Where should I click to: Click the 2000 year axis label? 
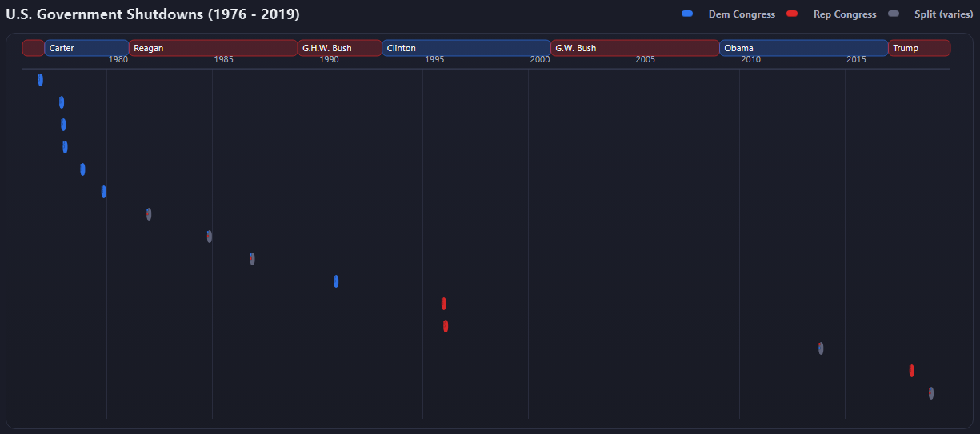click(x=540, y=59)
